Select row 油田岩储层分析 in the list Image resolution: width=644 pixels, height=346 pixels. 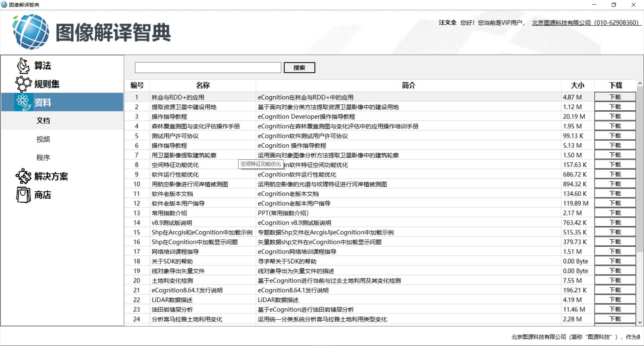172,309
